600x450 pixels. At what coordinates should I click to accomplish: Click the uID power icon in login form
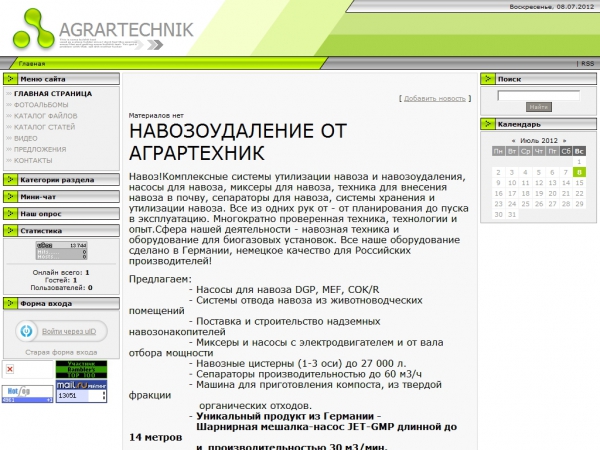(x=26, y=331)
